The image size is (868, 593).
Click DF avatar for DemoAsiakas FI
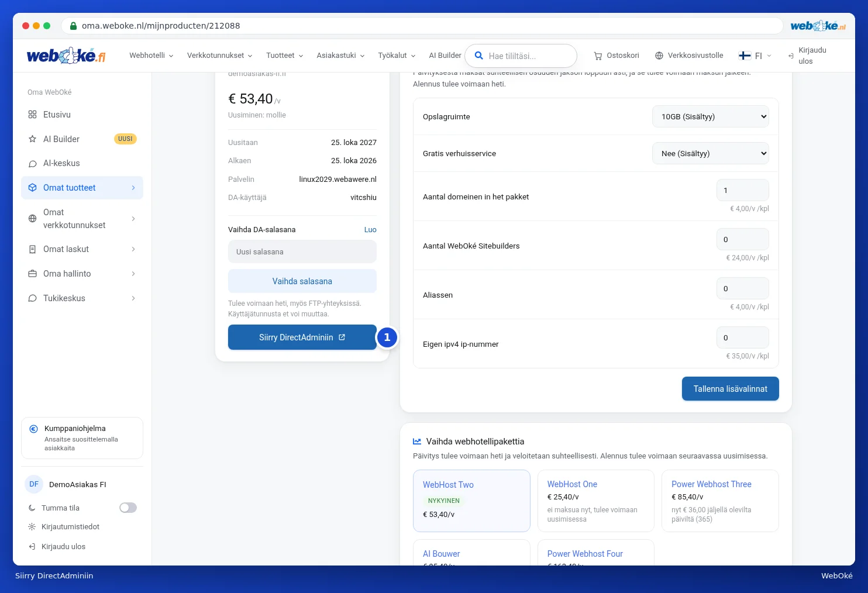[x=34, y=484]
